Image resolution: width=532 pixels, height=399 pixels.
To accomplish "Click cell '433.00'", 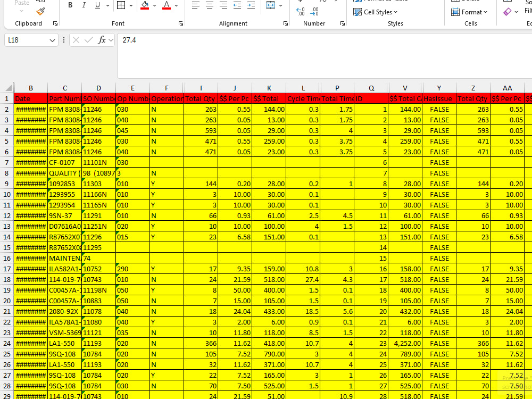I will coord(269,311).
